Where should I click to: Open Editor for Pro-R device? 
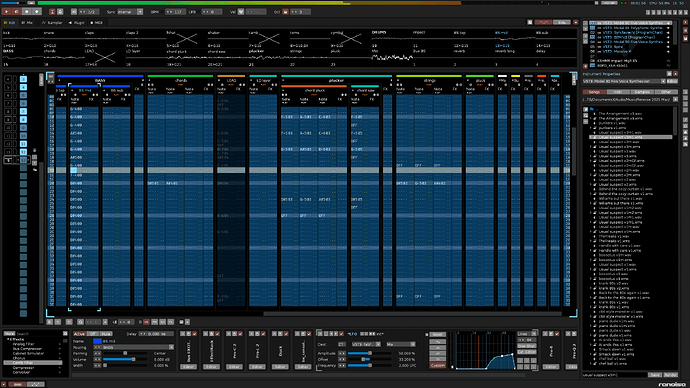(x=551, y=366)
